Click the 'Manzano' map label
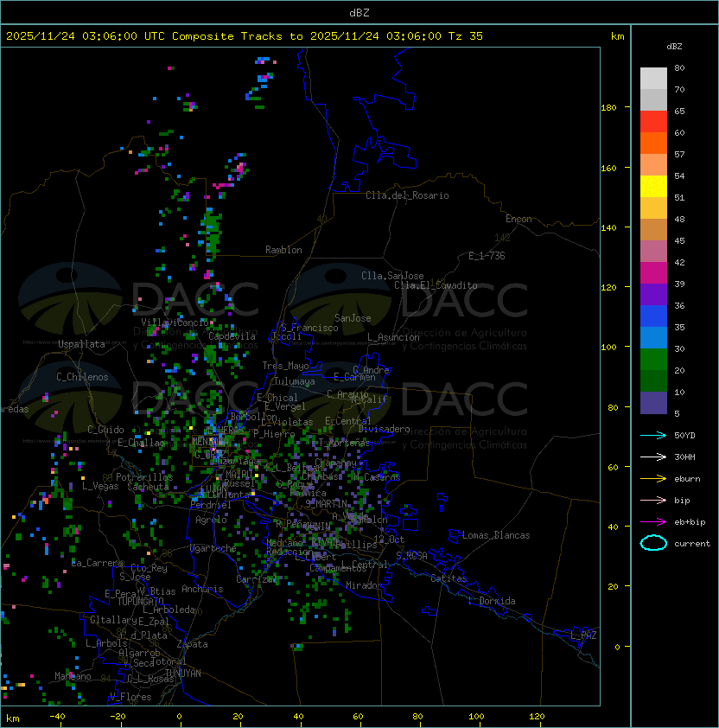 [73, 676]
